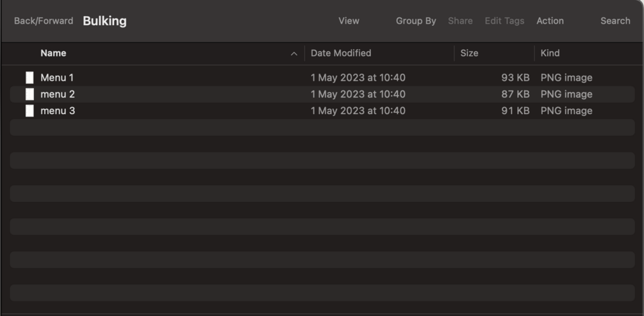Image resolution: width=644 pixels, height=316 pixels.
Task: Open the View options in toolbar
Action: tap(349, 21)
